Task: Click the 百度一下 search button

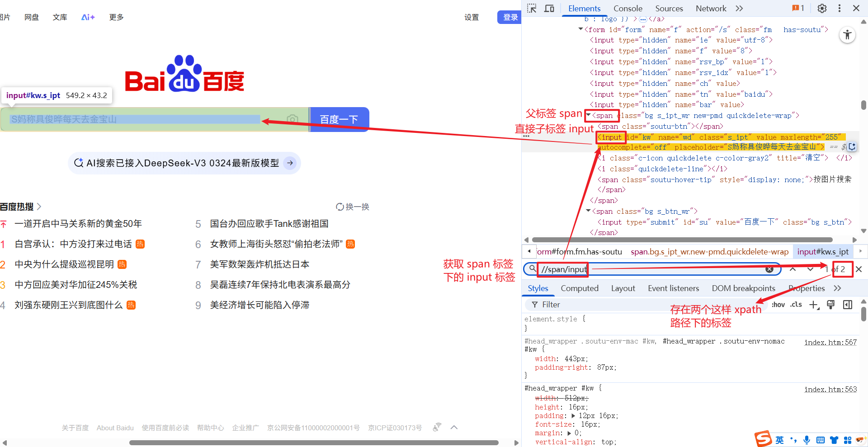Action: pyautogui.click(x=340, y=119)
